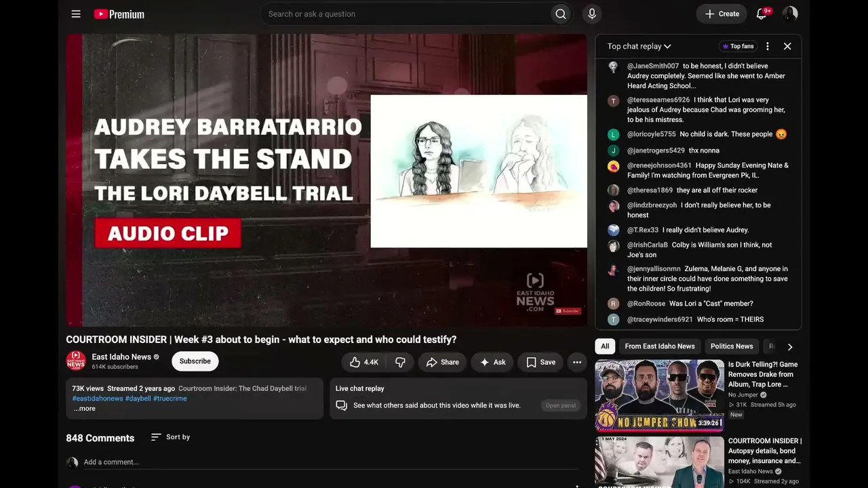Click the #eastidahonews hashtag
868x488 pixels.
point(98,399)
